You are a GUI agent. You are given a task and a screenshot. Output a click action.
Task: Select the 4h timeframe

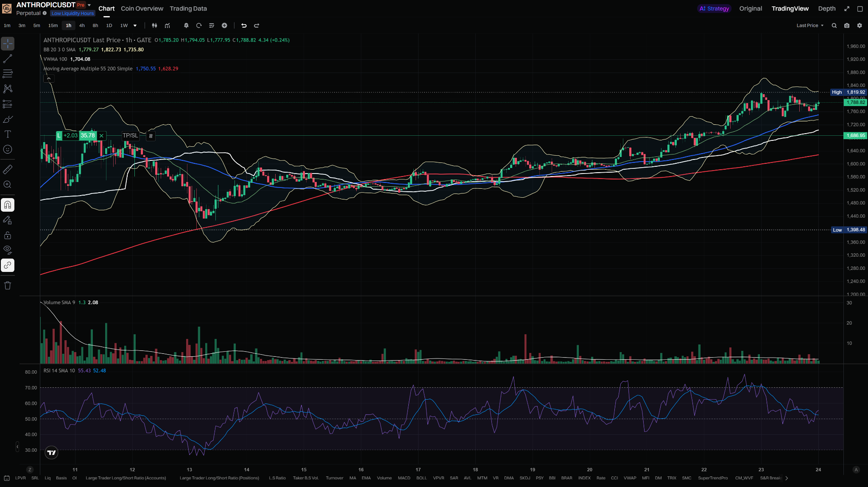(82, 25)
